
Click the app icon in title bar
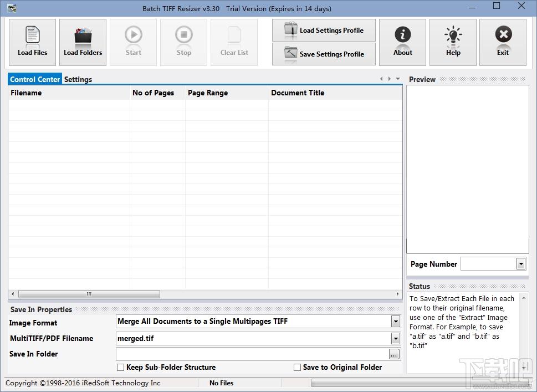[12, 8]
